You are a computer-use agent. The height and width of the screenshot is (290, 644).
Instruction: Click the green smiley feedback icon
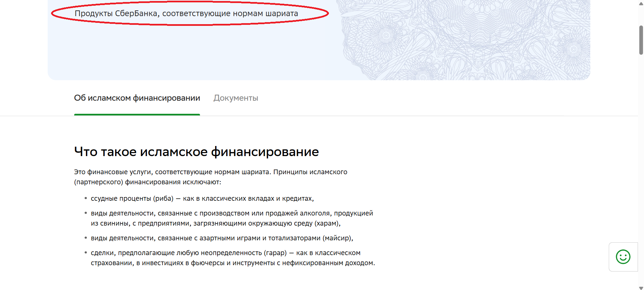coord(623,257)
